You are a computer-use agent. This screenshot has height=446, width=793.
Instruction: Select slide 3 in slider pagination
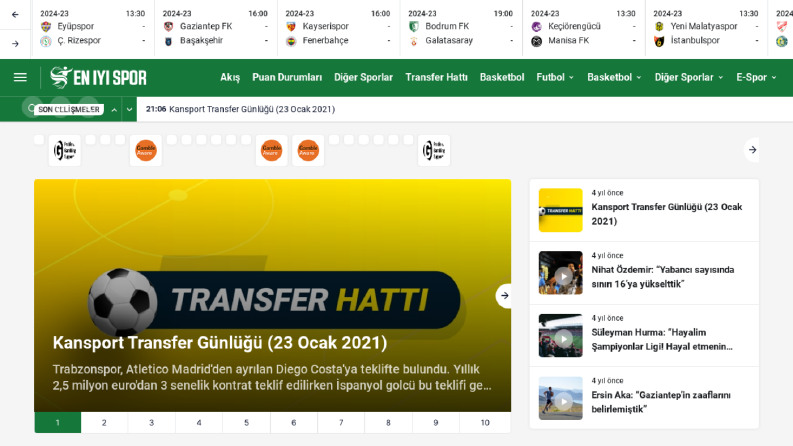(x=151, y=423)
